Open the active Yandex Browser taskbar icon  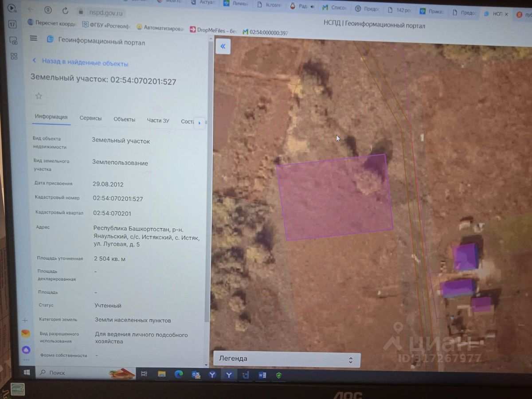click(x=229, y=375)
